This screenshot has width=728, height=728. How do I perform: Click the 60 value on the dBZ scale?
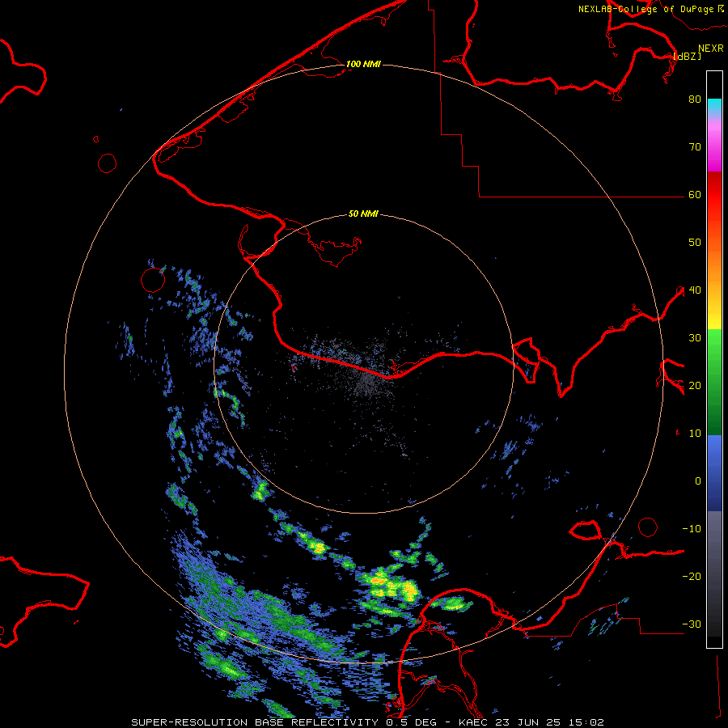[x=695, y=194]
